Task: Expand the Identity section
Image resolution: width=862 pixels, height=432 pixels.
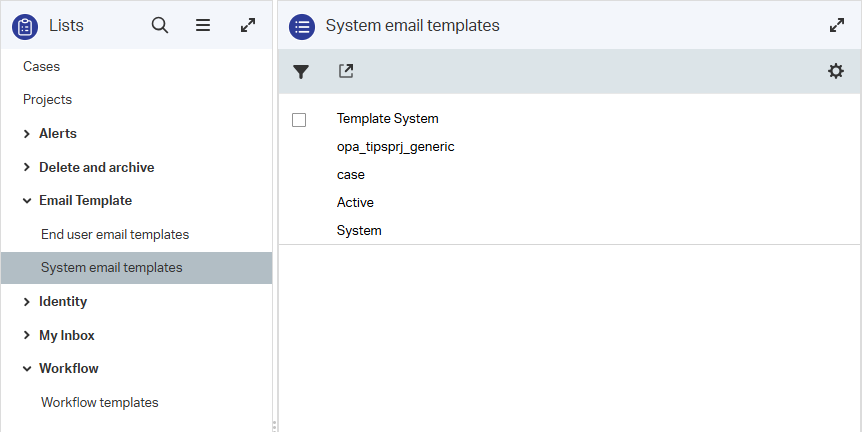Action: click(x=27, y=302)
